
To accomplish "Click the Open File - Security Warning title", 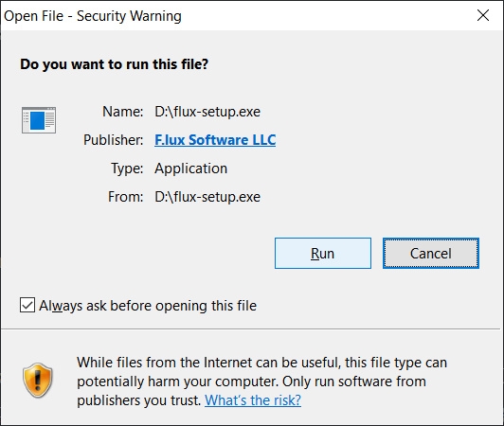I will coord(93,16).
